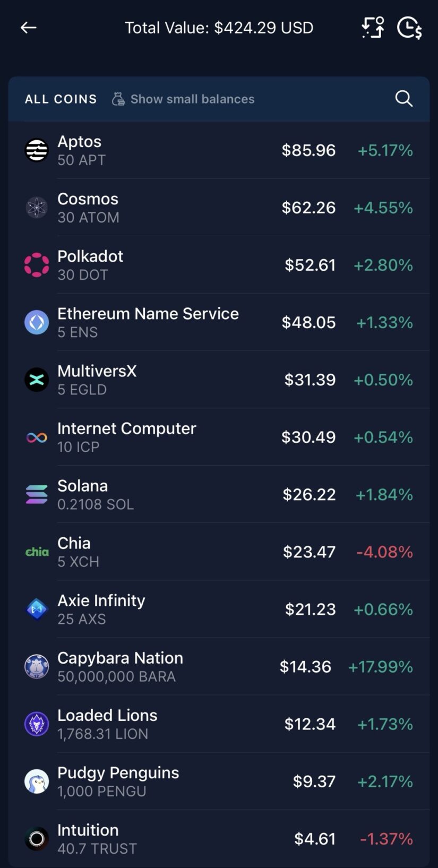Tap the Pudgy Penguins coin logo
438x868 pixels.
coord(37,781)
